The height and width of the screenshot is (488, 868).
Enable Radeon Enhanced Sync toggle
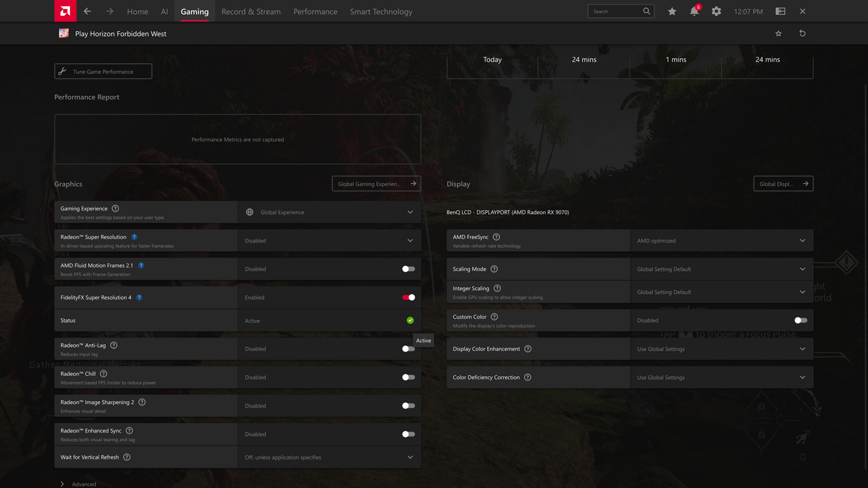(x=409, y=434)
